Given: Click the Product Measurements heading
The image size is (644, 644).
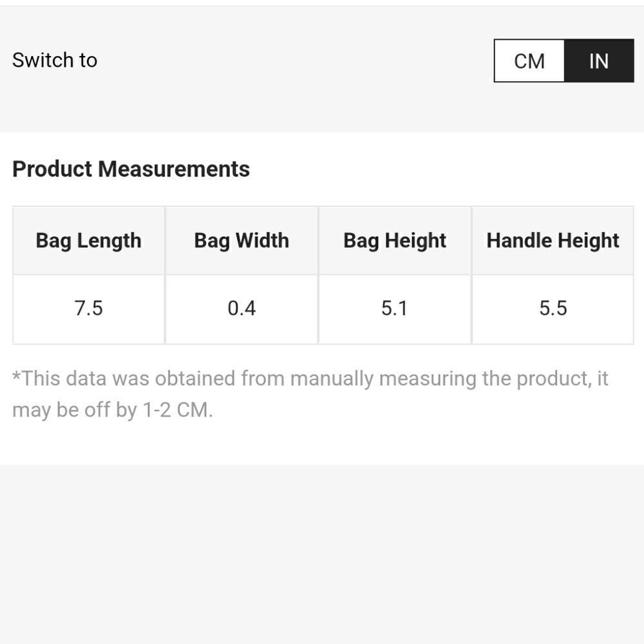Looking at the screenshot, I should 131,169.
